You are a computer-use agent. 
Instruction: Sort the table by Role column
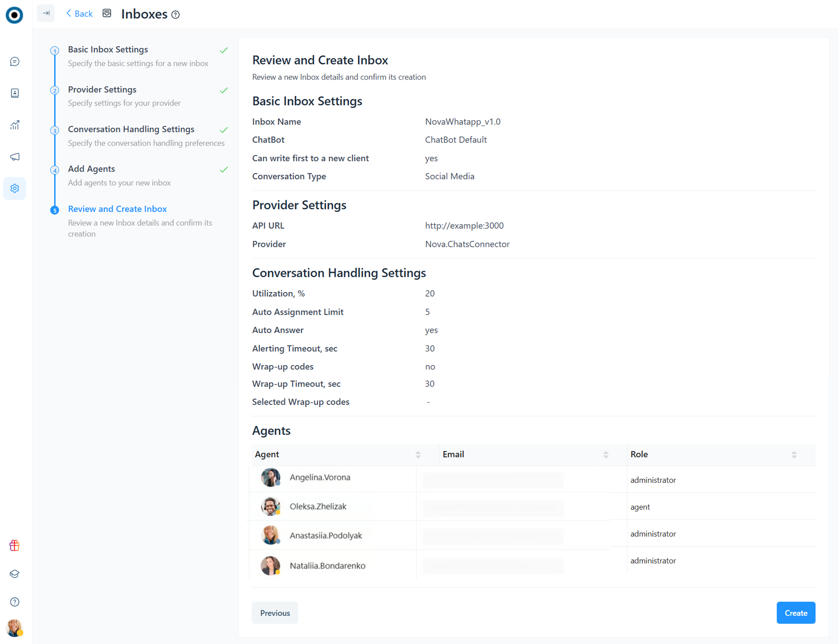794,455
